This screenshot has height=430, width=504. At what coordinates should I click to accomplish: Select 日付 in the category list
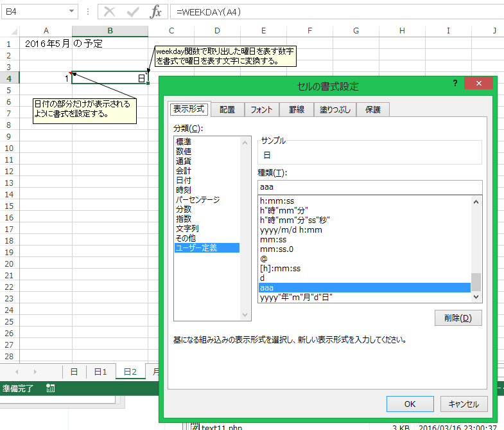(x=184, y=181)
